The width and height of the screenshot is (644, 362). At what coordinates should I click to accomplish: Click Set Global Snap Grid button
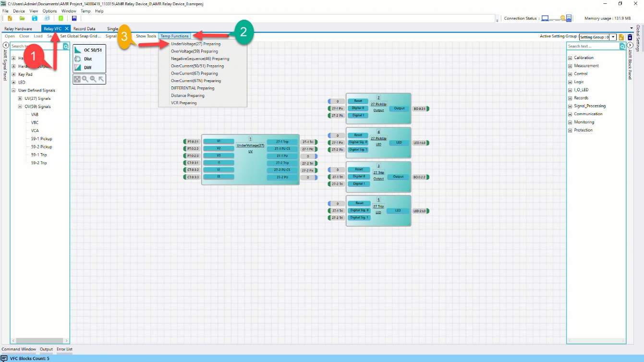[81, 36]
